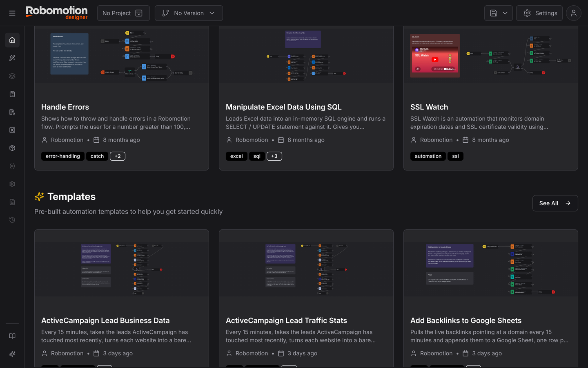Click "3 days ago" on Add Backlinks card
The width and height of the screenshot is (588, 368).
pyautogui.click(x=487, y=353)
